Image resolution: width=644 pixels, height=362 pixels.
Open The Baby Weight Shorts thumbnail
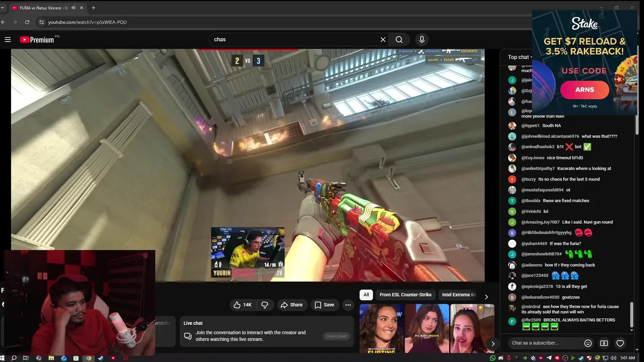point(427,328)
